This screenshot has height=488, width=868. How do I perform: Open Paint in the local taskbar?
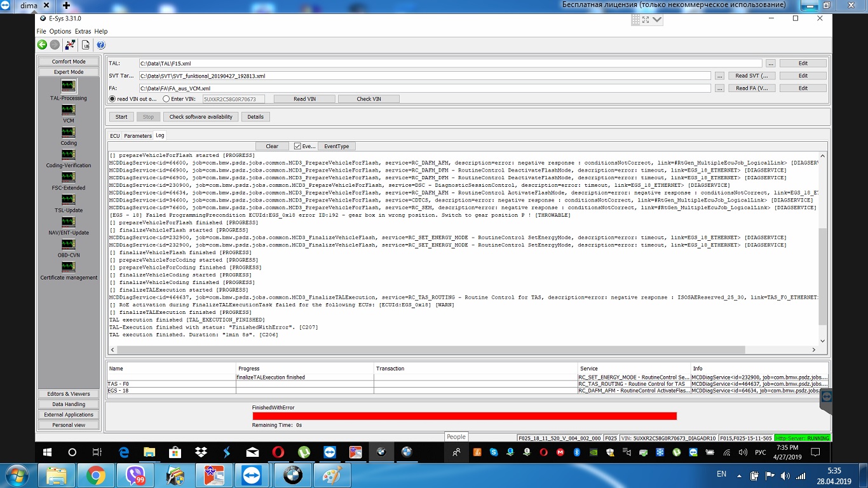click(x=331, y=475)
